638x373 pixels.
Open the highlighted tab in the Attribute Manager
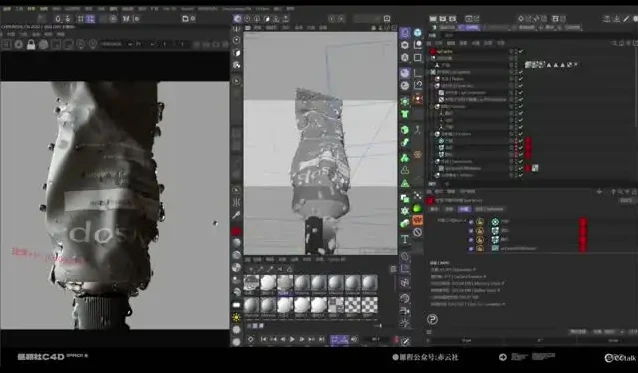point(464,209)
